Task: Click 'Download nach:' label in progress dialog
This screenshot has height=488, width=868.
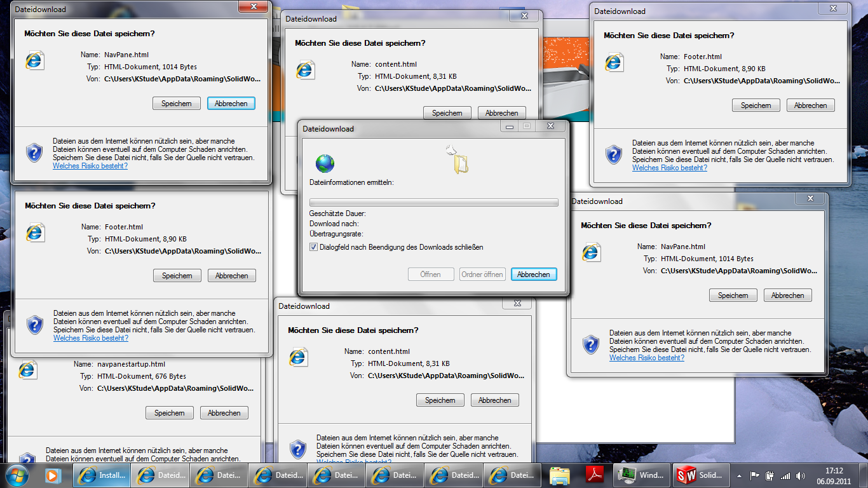Action: point(334,224)
